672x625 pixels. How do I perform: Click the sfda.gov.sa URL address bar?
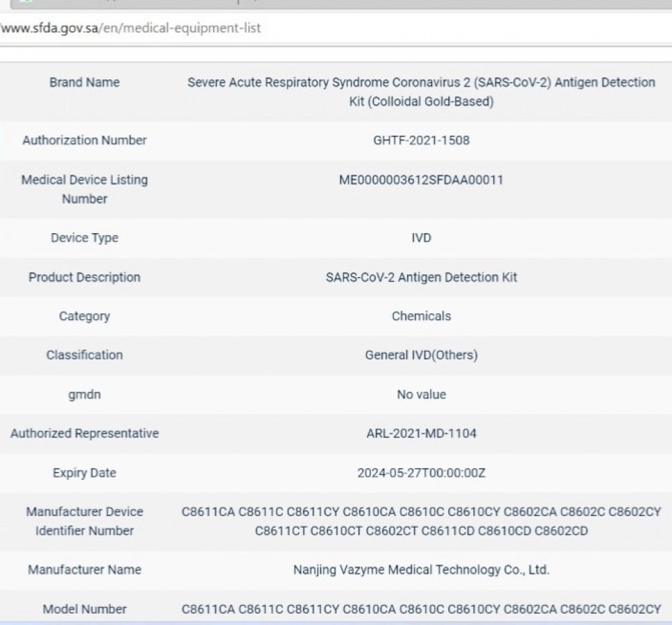[x=269, y=29]
